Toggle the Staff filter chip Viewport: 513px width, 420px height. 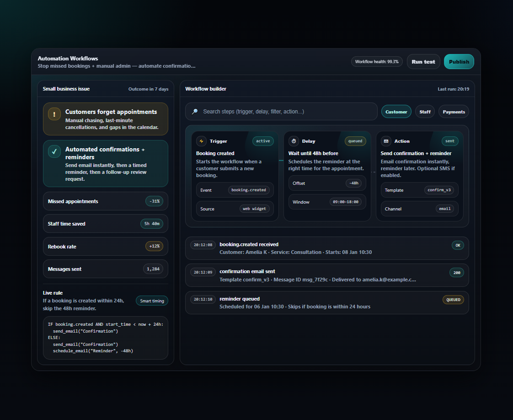[425, 112]
